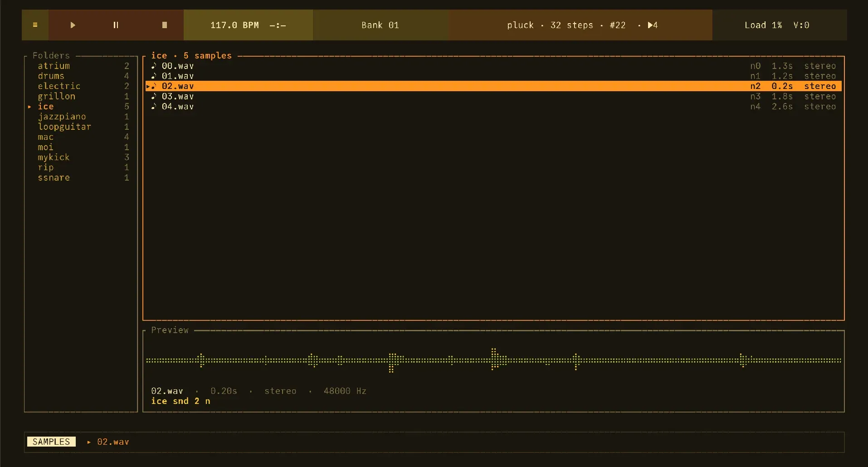This screenshot has width=868, height=467.
Task: Click the n0 index of 00.wav
Action: point(755,66)
